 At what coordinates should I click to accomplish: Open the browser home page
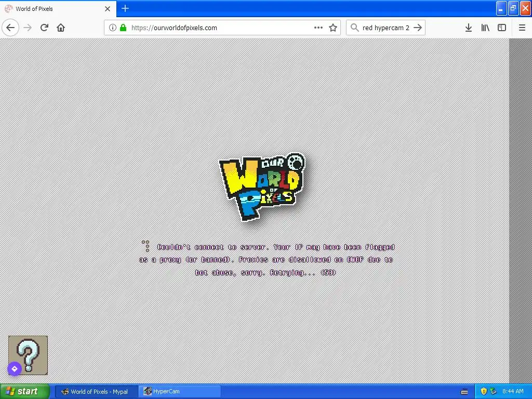pos(61,28)
